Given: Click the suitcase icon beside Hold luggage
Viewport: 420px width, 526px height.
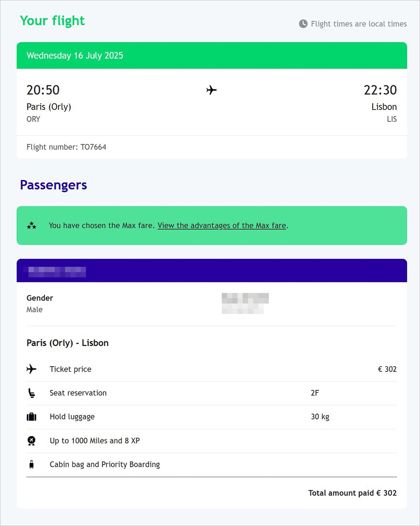Looking at the screenshot, I should coord(32,417).
